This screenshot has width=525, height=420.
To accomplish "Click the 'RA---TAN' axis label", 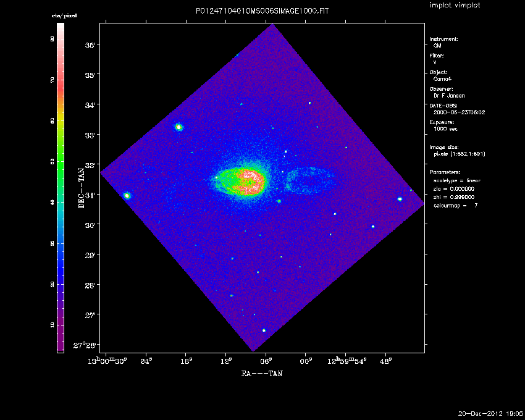I will point(262,374).
